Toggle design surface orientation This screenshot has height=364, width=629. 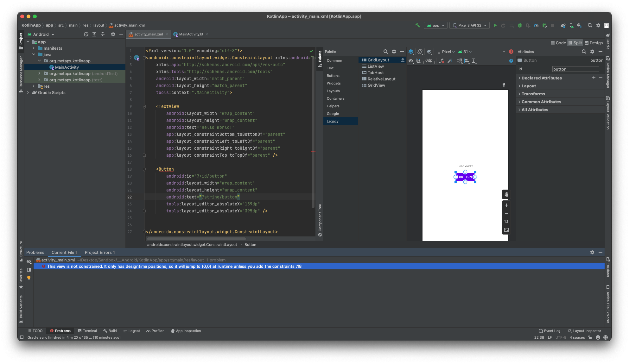pyautogui.click(x=420, y=52)
